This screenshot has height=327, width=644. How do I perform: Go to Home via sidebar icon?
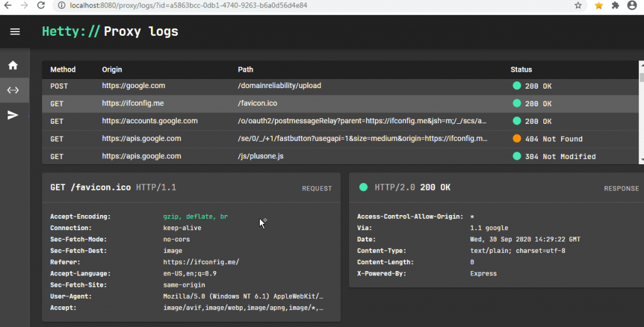pyautogui.click(x=13, y=65)
